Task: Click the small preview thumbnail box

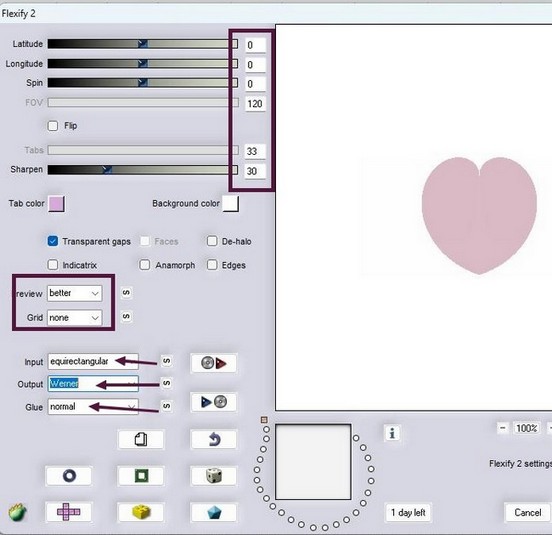Action: point(313,462)
